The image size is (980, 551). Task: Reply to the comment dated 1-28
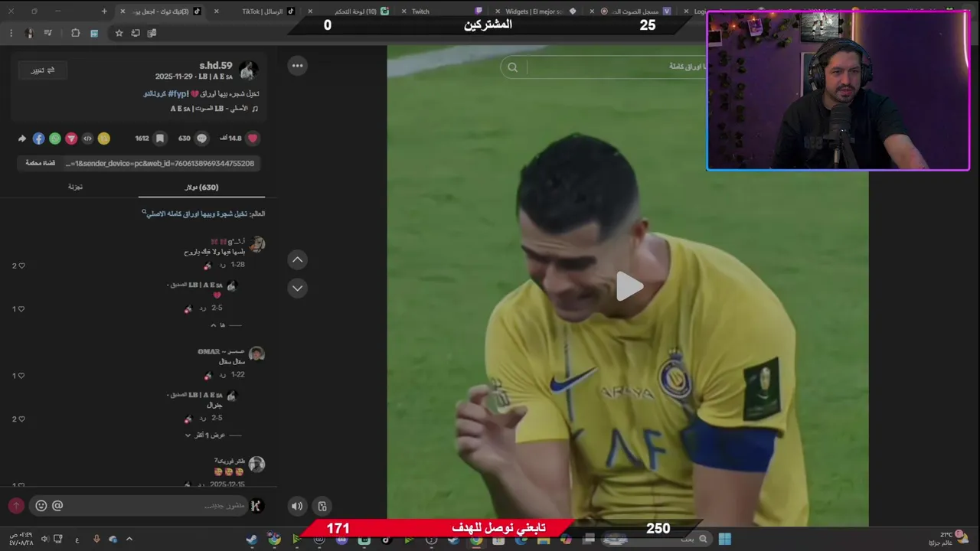[x=223, y=265]
